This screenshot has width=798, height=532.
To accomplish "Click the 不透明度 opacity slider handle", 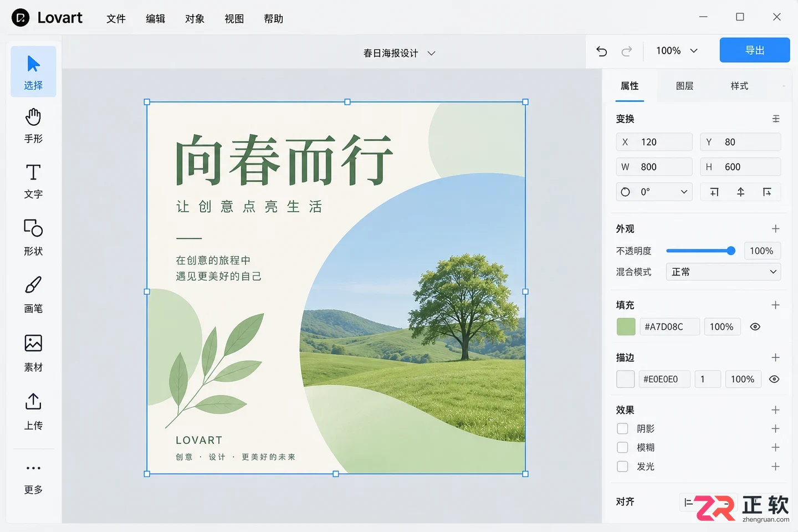I will 731,251.
